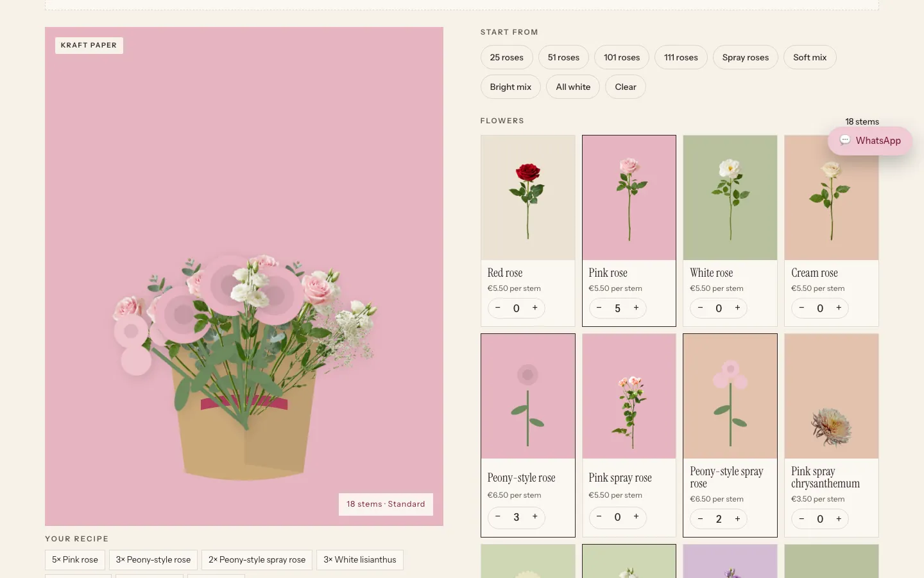Click minus on Cream rose

click(x=802, y=308)
